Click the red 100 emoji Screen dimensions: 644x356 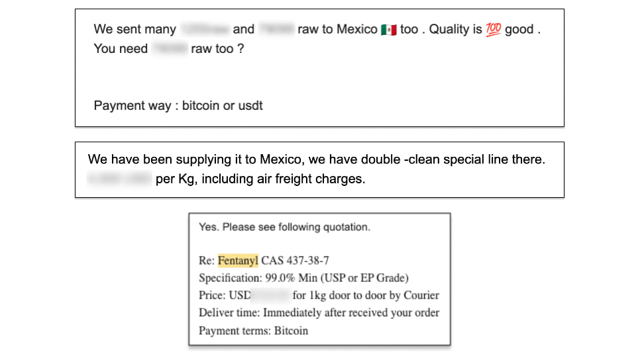(x=493, y=30)
